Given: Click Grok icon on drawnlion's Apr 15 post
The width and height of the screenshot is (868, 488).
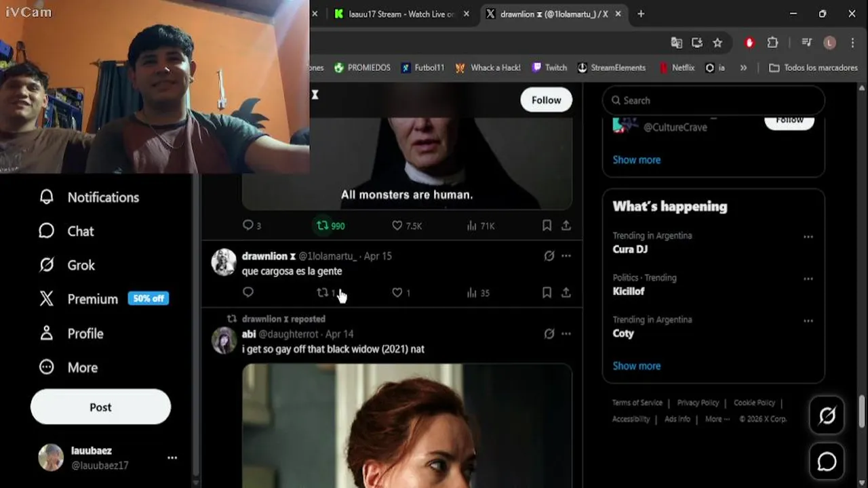Looking at the screenshot, I should (x=549, y=256).
